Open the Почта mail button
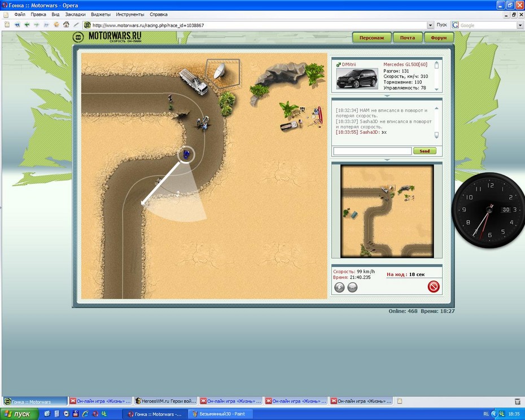 tap(407, 37)
